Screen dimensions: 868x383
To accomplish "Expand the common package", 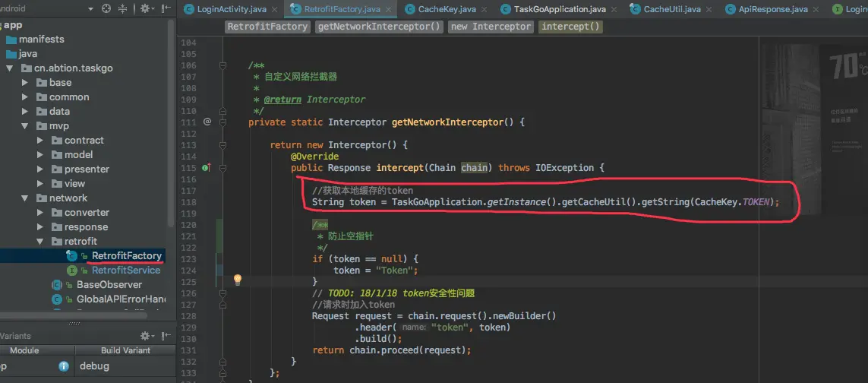I will [x=24, y=97].
